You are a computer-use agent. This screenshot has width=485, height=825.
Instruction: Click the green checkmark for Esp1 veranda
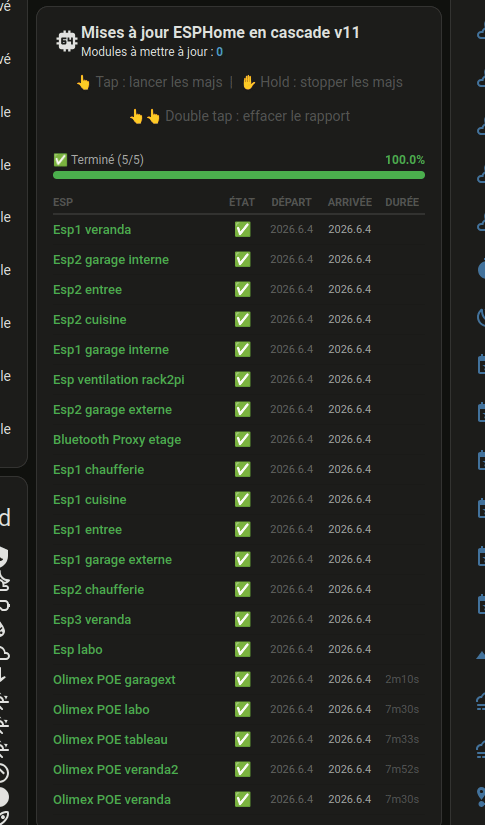[x=242, y=229]
